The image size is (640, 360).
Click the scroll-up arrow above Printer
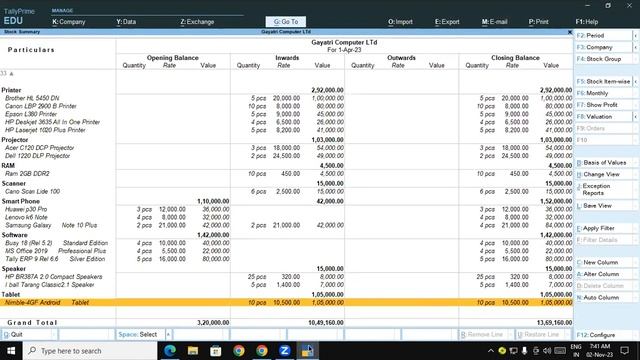(11, 73)
